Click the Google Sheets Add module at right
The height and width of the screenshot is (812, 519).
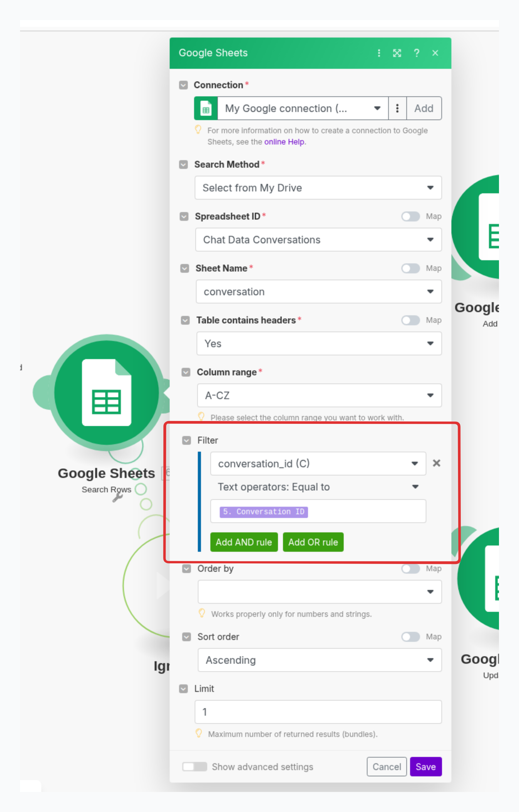476,226
